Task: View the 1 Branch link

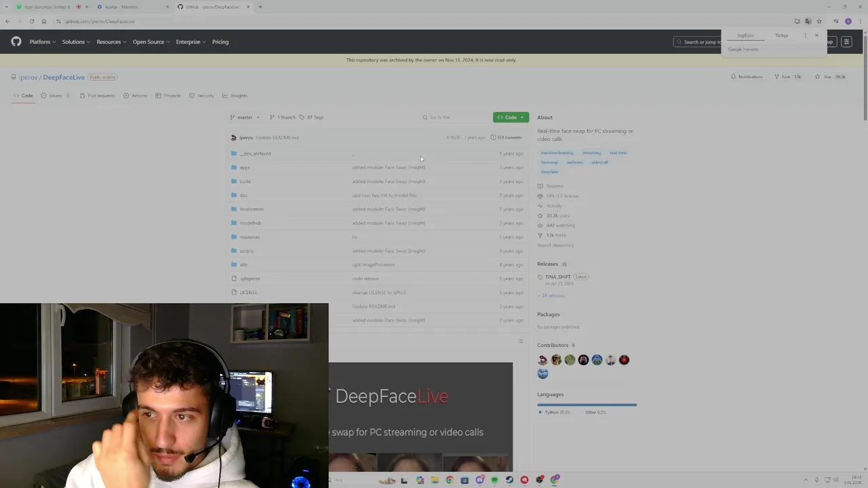Action: (282, 117)
